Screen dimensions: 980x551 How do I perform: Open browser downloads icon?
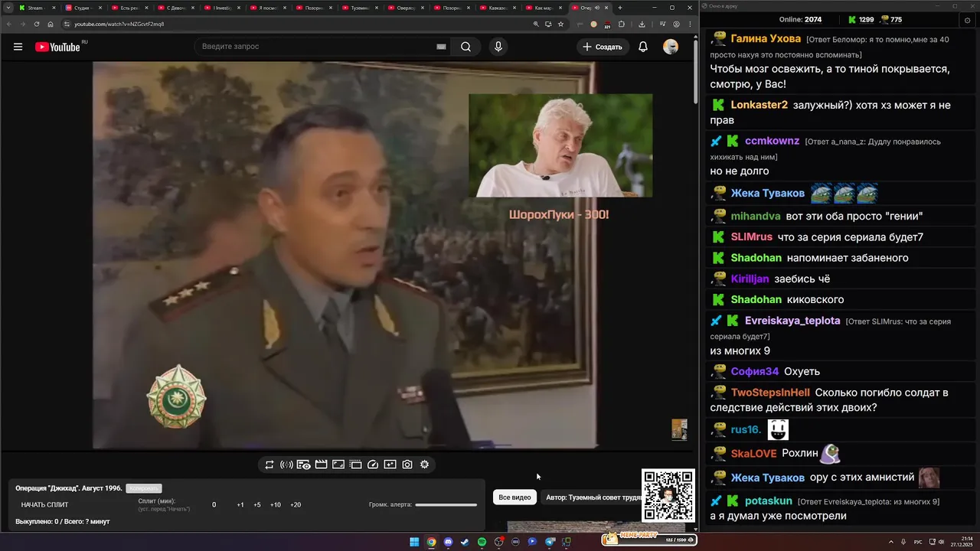[642, 24]
